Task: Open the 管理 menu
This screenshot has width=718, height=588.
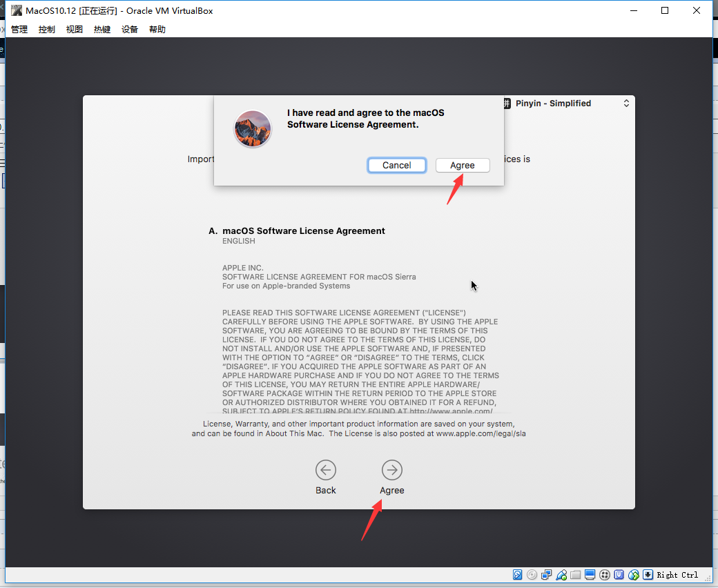Action: click(19, 29)
